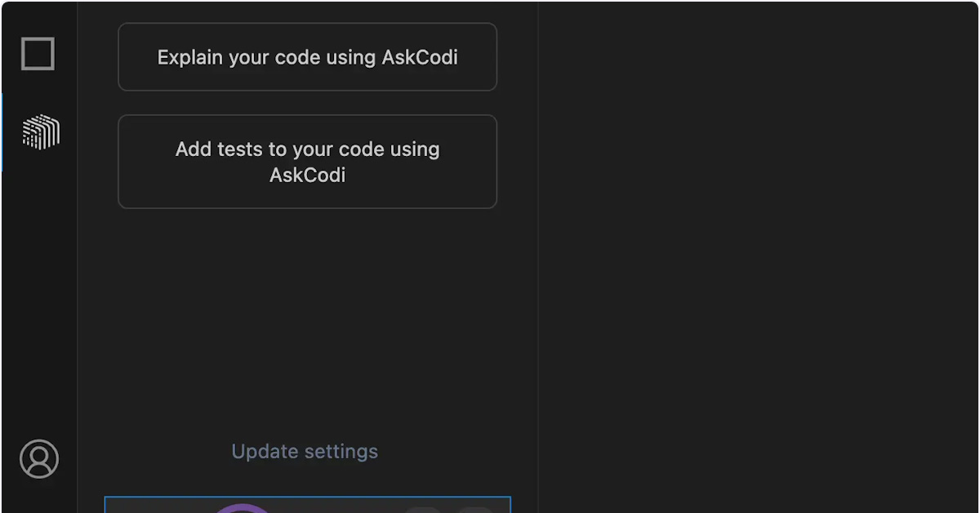Screen dimensions: 980x513
Task: Click last rounded button in chat input box
Action: 475,510
